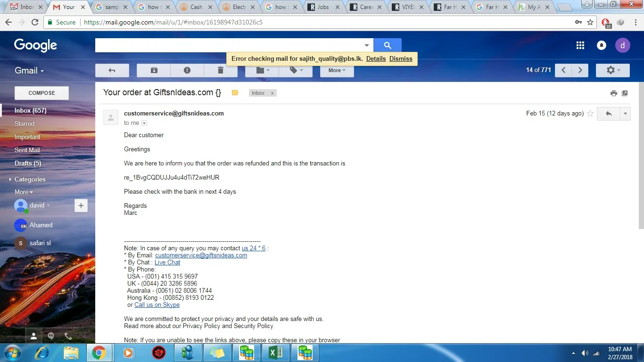644x362 pixels.
Task: Archive this email with the archive icon
Action: (154, 70)
